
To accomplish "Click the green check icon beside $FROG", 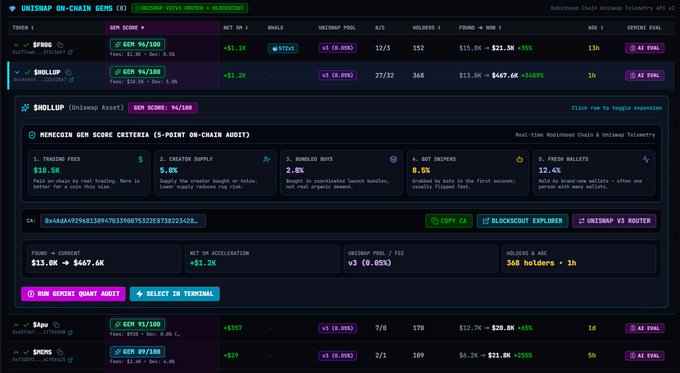I will tap(26, 45).
